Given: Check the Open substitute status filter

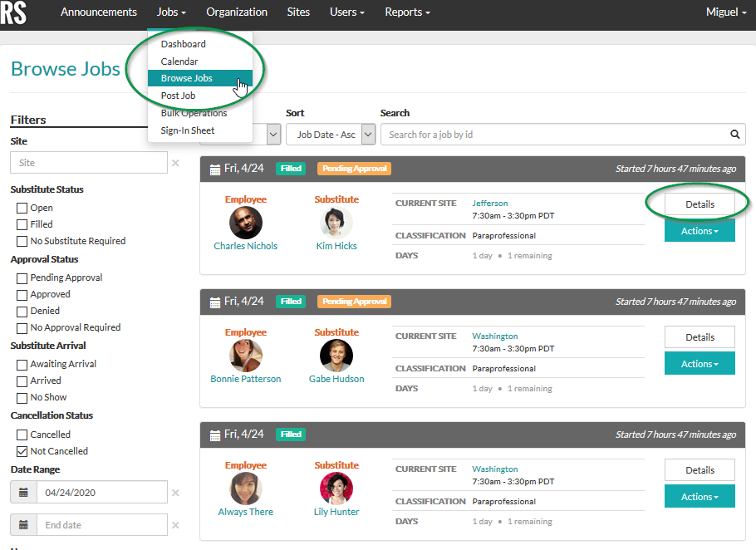Looking at the screenshot, I should 21,207.
